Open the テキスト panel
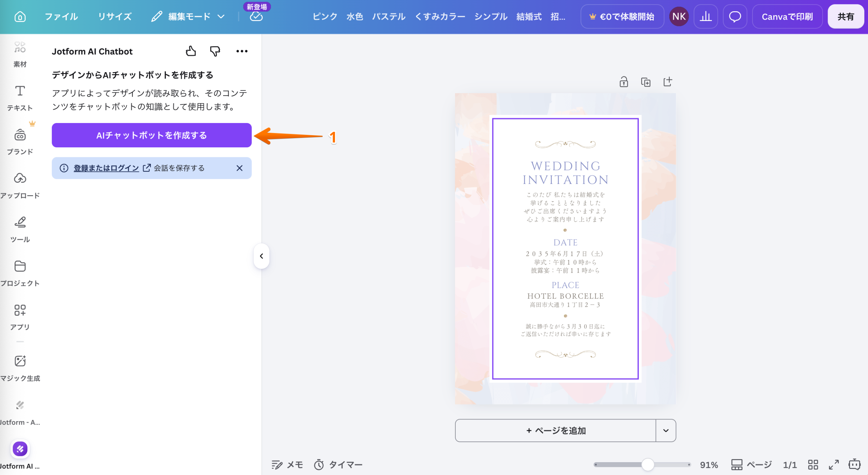The width and height of the screenshot is (868, 475). pyautogui.click(x=20, y=98)
